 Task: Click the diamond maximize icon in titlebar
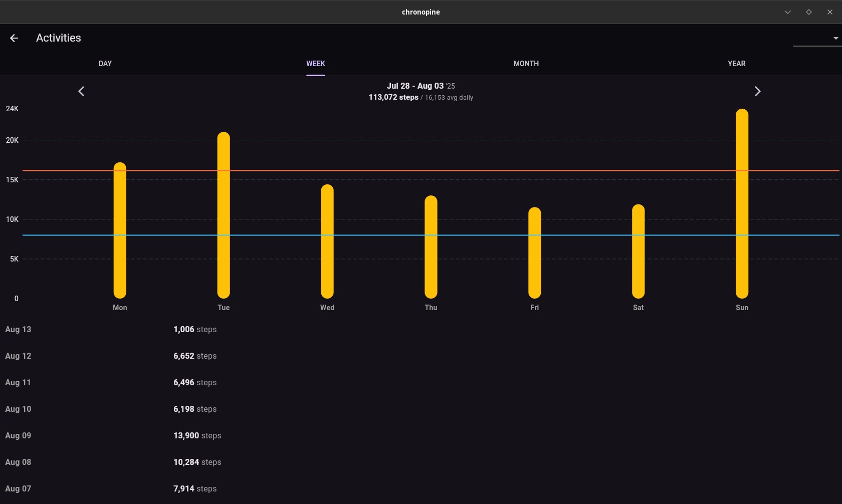tap(809, 12)
